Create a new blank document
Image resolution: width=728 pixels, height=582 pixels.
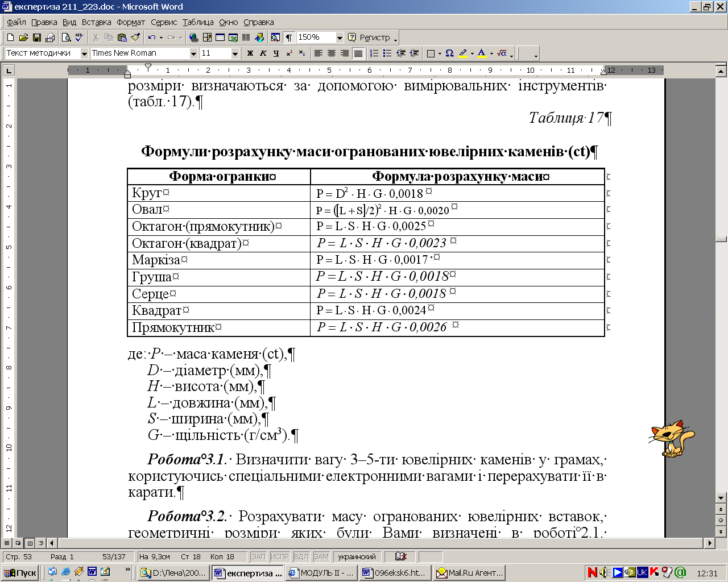coord(10,38)
